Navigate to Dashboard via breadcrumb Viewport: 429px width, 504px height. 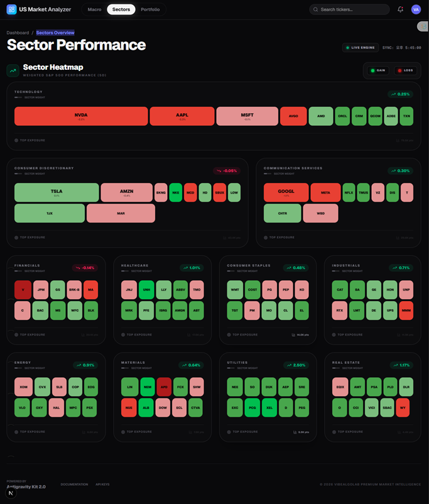pyautogui.click(x=17, y=32)
